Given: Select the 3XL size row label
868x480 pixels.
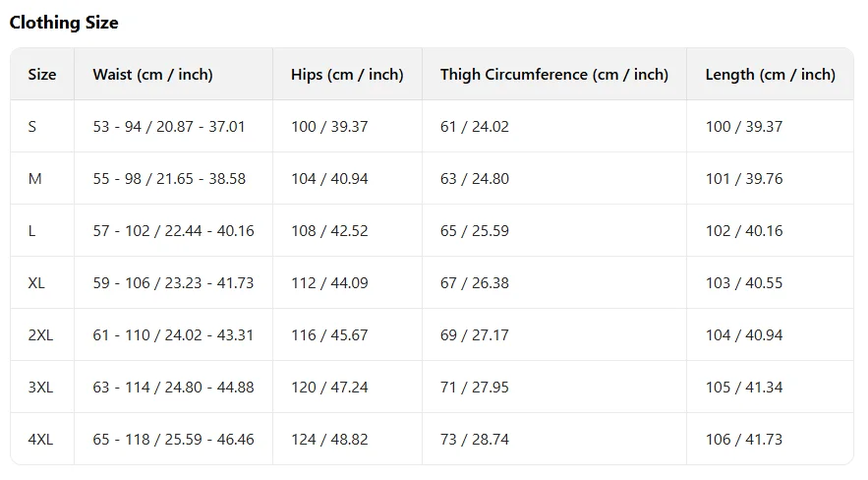Looking at the screenshot, I should click(x=40, y=388).
